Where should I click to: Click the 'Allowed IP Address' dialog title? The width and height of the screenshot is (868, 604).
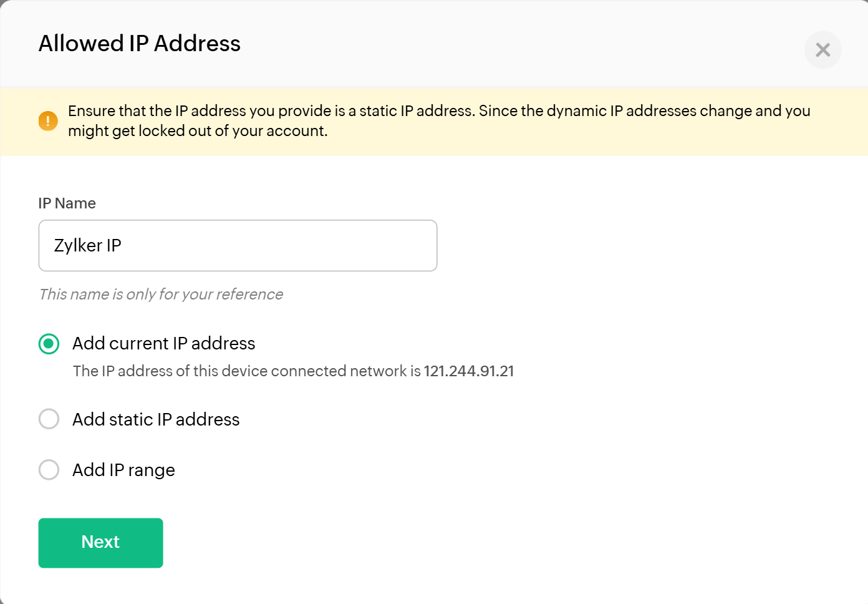pos(140,44)
